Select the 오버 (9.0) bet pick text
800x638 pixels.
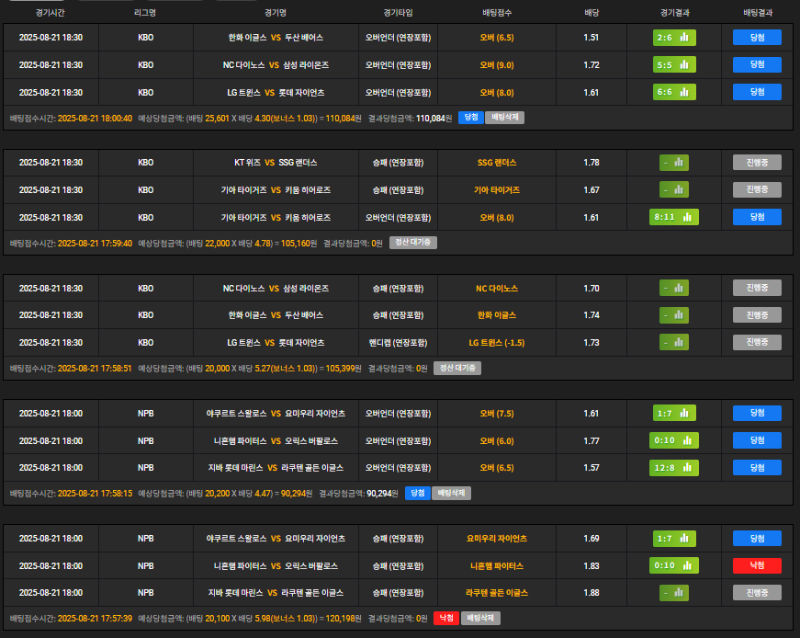[x=497, y=65]
